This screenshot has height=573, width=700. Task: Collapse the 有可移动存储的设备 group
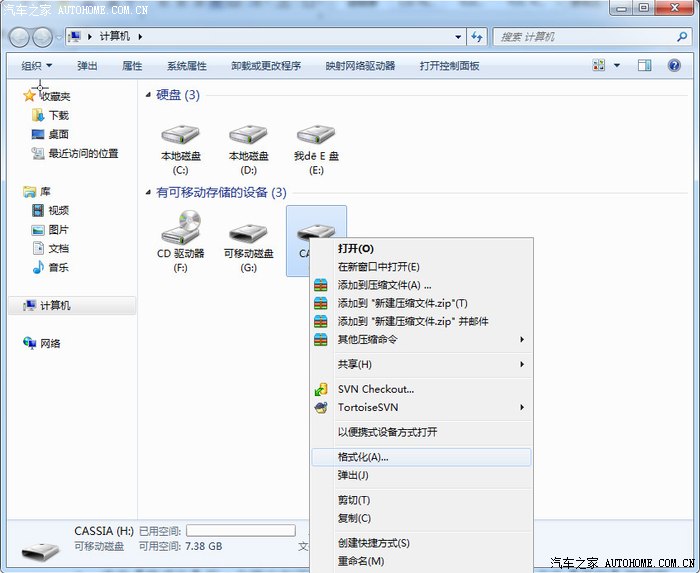[x=149, y=192]
